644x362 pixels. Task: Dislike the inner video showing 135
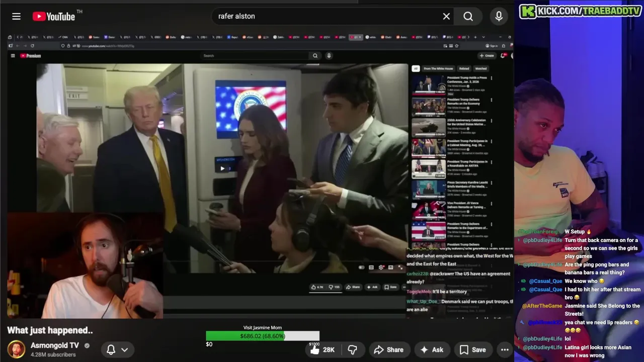334,287
